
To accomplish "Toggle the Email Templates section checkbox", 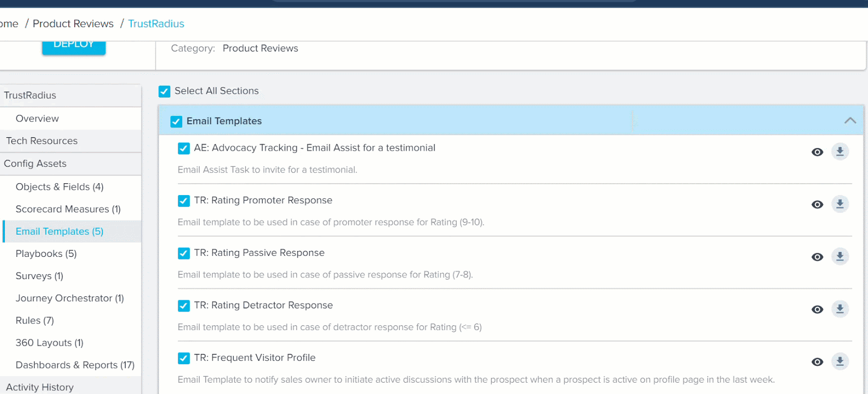I will coord(176,122).
